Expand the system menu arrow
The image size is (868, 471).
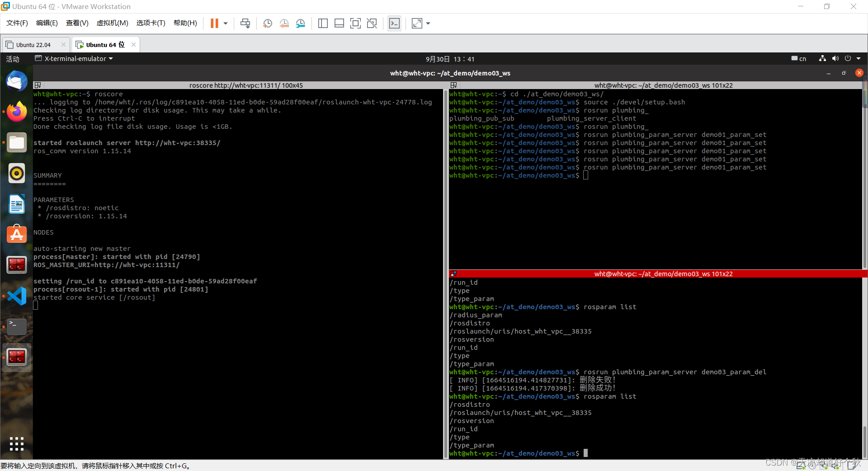[x=859, y=58]
